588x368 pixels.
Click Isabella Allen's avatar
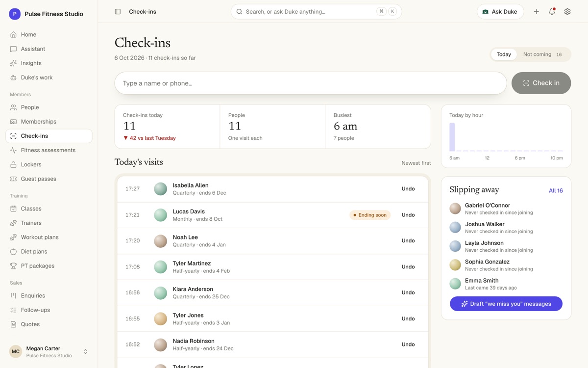pos(161,189)
